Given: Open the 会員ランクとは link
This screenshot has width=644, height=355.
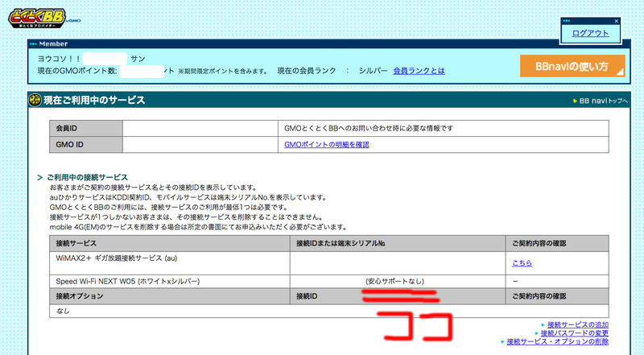Looking at the screenshot, I should coord(419,71).
